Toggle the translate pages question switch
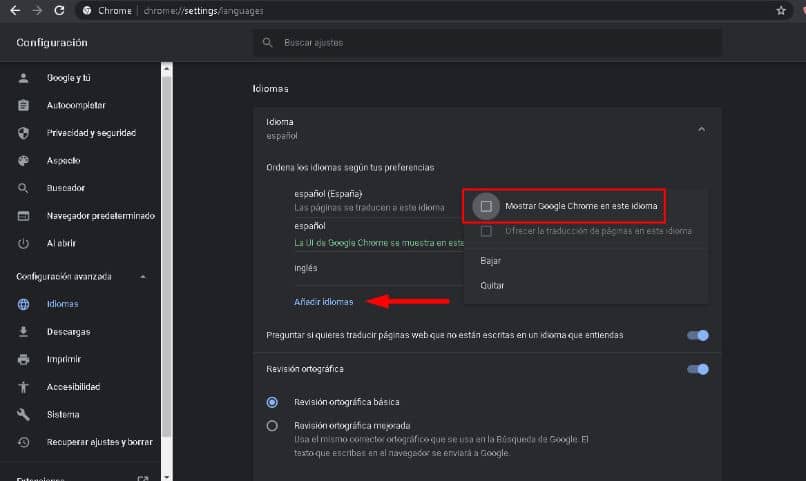This screenshot has width=806, height=481. (698, 336)
